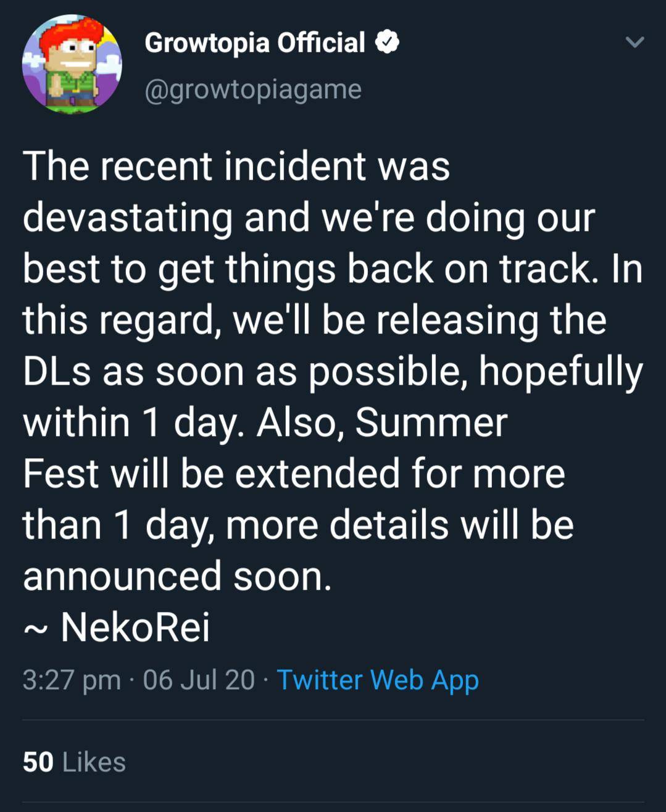Click the @growtopiagame handle
Viewport: 666px width, 812px height.
[254, 88]
